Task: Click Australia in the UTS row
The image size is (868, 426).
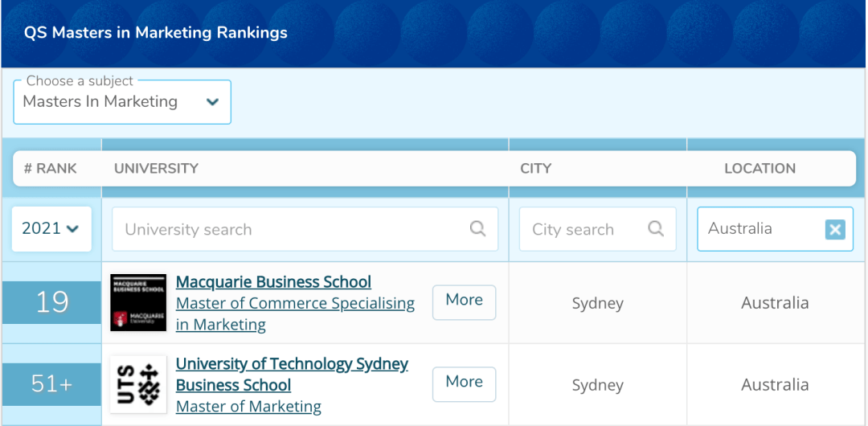Action: (x=775, y=385)
